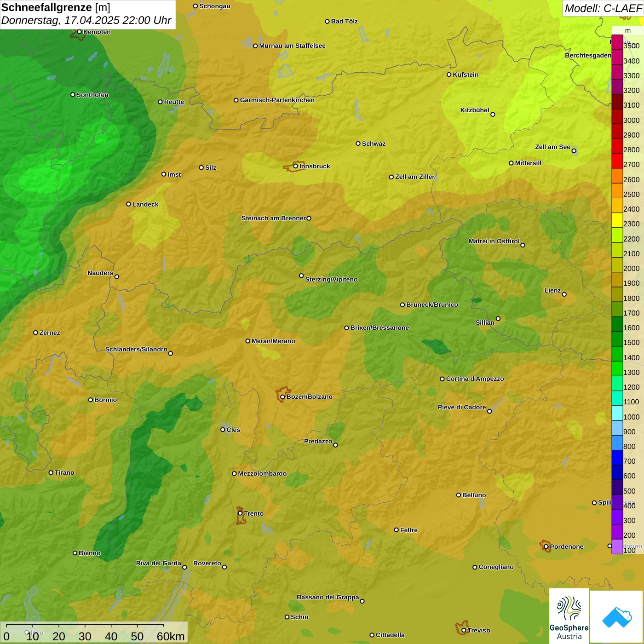Select the Kempten city marker
Image resolution: width=644 pixels, height=644 pixels.
click(x=79, y=32)
